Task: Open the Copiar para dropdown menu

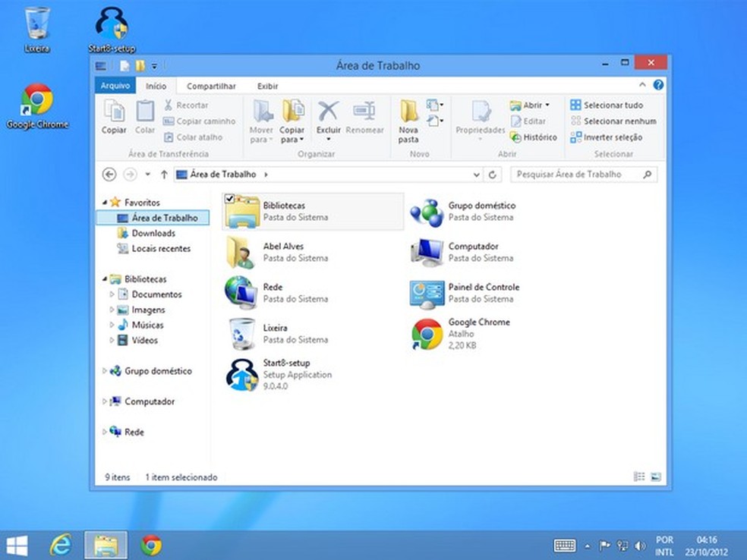Action: coord(292,135)
